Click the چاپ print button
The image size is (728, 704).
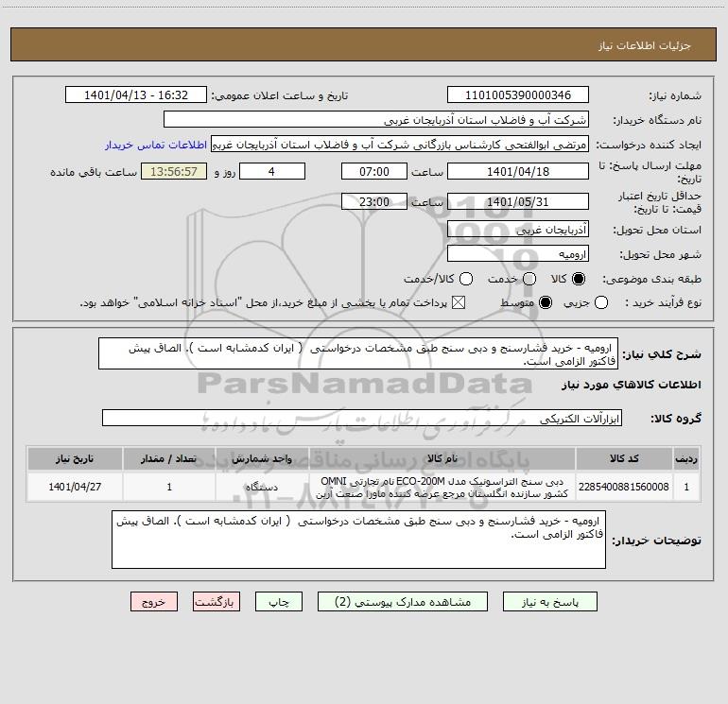tap(279, 602)
